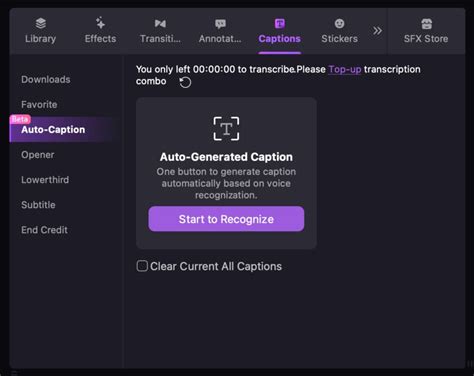Screen dimensions: 474x376
Task: Open the Stickers smiley icon
Action: (x=339, y=23)
